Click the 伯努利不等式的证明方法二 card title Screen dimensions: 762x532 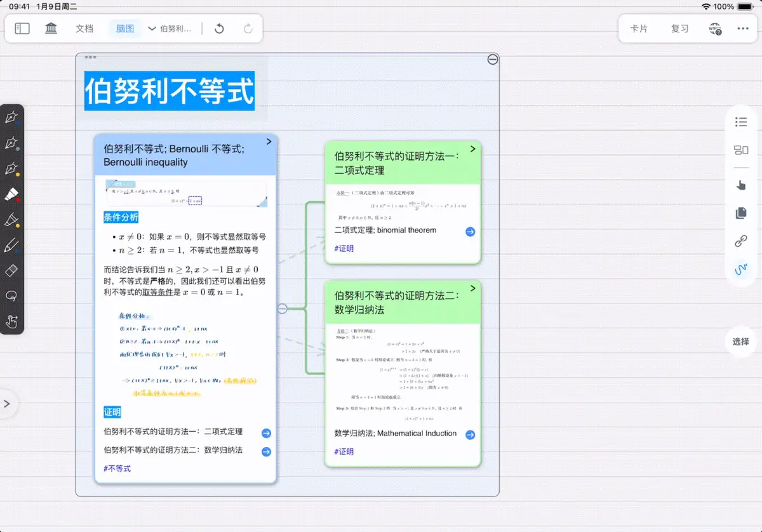397,303
